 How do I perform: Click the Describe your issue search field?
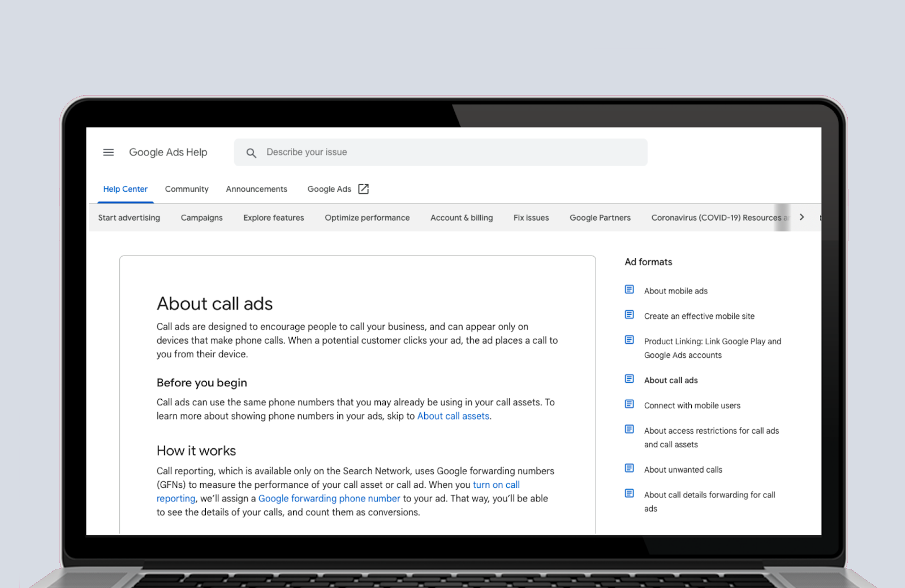pyautogui.click(x=441, y=152)
